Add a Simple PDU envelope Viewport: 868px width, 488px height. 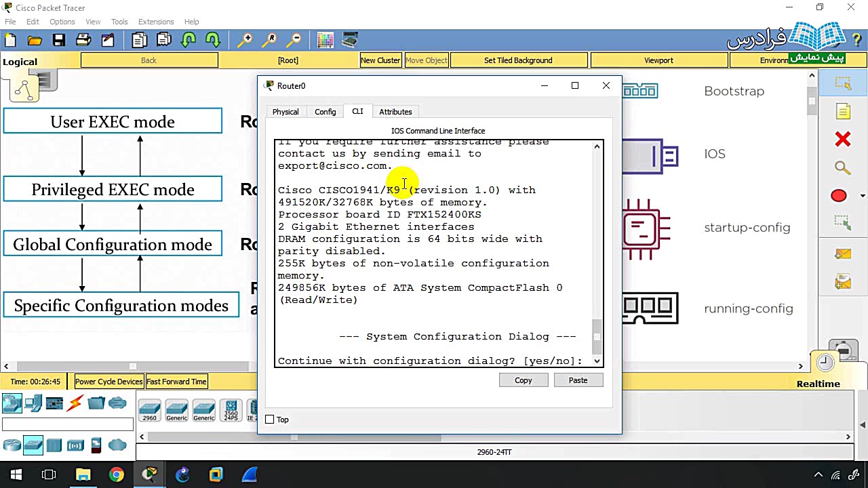[x=843, y=254]
